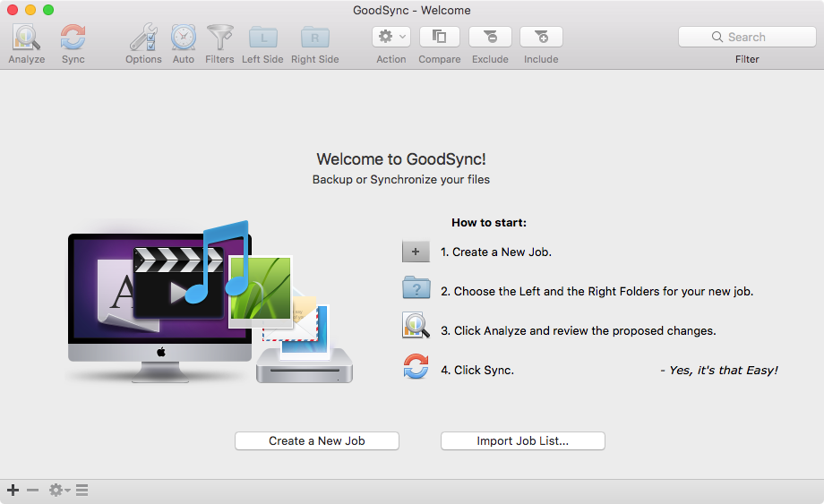
Task: Click "4. Click Sync." step text
Action: pyautogui.click(x=477, y=370)
